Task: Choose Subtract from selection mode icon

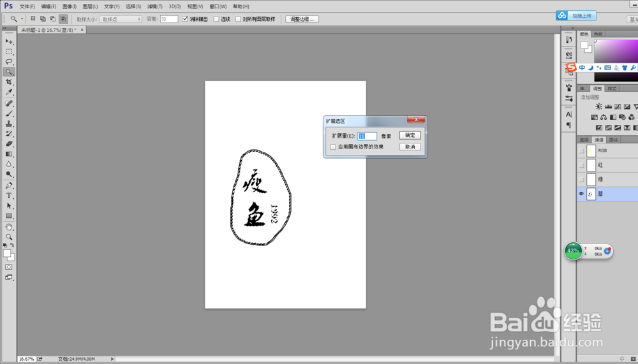Action: (x=53, y=18)
